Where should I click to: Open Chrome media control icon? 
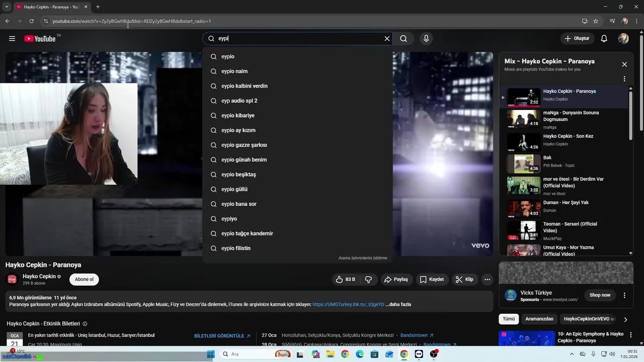point(612,21)
